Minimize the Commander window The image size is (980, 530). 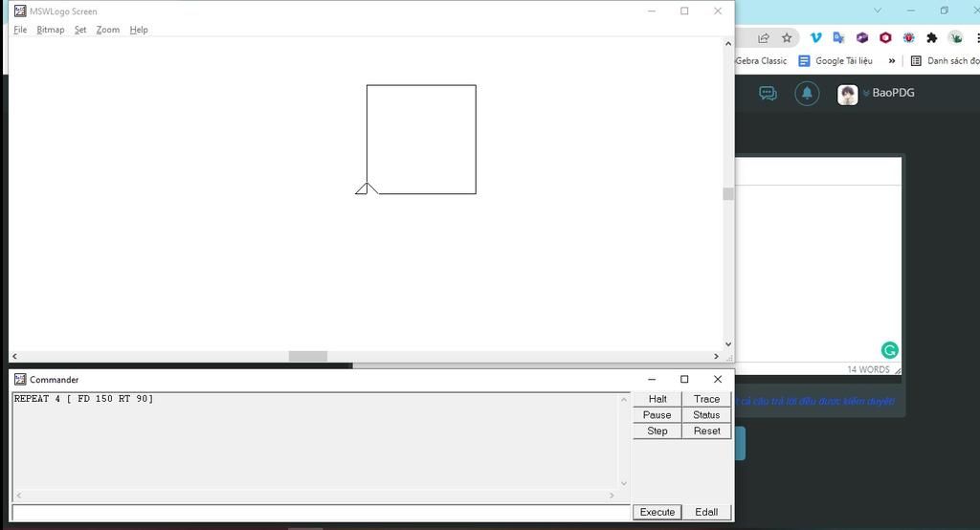[x=652, y=380]
